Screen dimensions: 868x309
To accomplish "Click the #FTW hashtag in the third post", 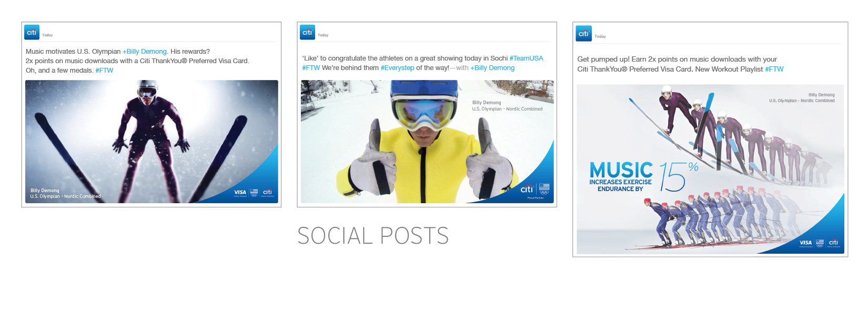I will 774,69.
